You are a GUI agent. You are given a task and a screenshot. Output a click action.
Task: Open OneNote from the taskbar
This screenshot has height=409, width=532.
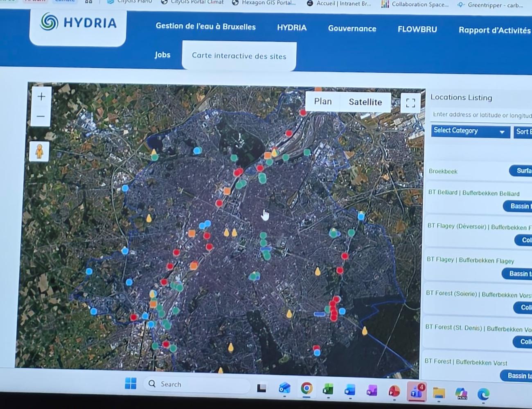coord(372,391)
